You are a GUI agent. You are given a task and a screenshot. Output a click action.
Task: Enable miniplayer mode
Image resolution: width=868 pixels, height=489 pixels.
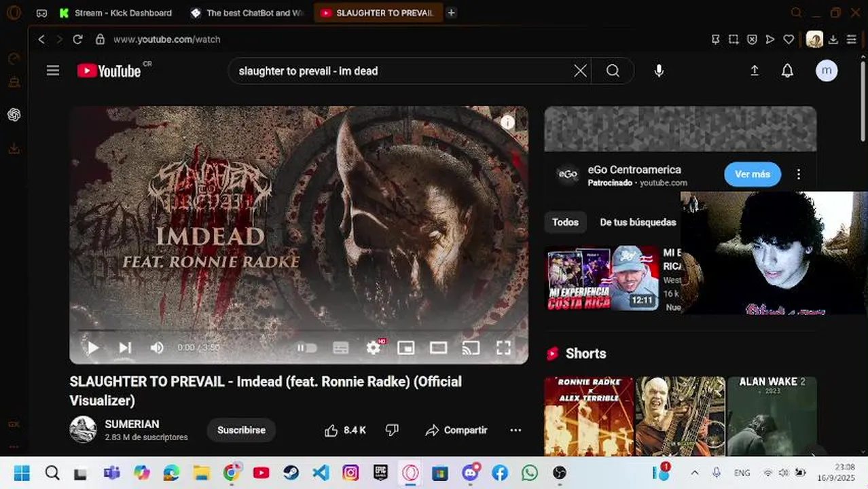(x=405, y=348)
